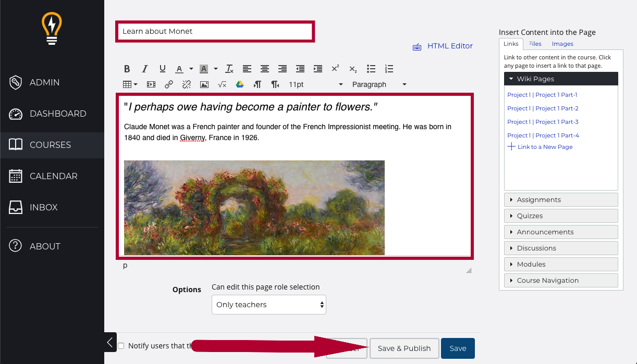This screenshot has width=637, height=364.
Task: Open the table insert dropdown
Action: point(130,84)
